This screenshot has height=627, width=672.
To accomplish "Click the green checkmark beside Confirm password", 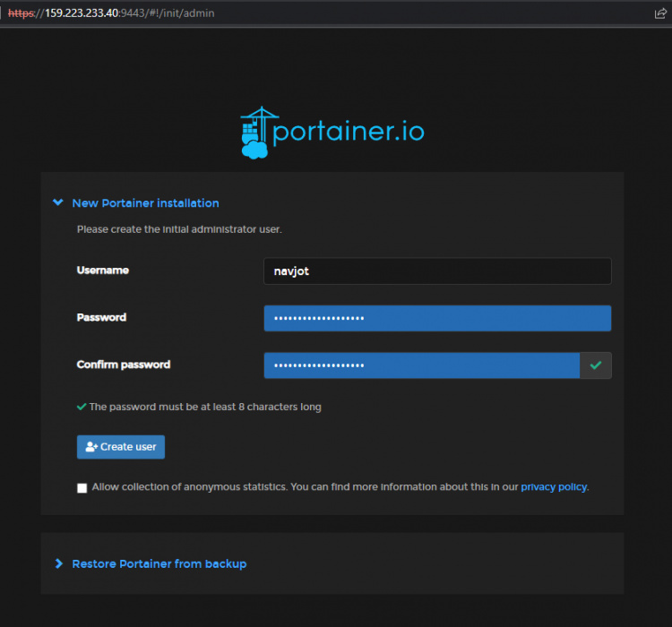I will 596,365.
